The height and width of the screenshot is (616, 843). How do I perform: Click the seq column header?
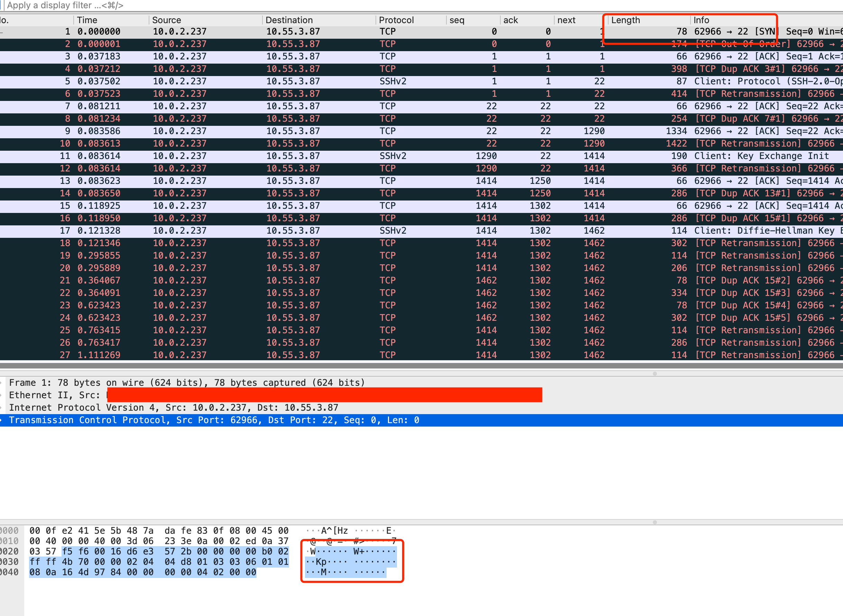tap(457, 20)
